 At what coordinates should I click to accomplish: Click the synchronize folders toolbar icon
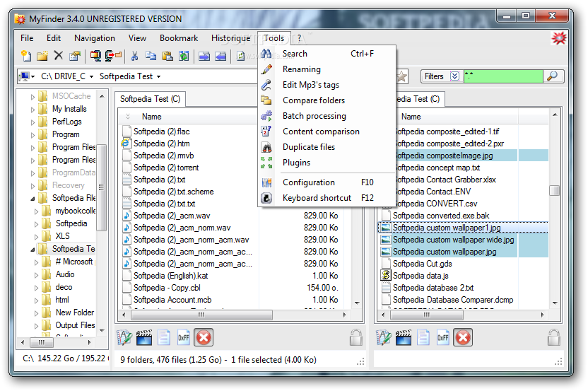coord(184,56)
